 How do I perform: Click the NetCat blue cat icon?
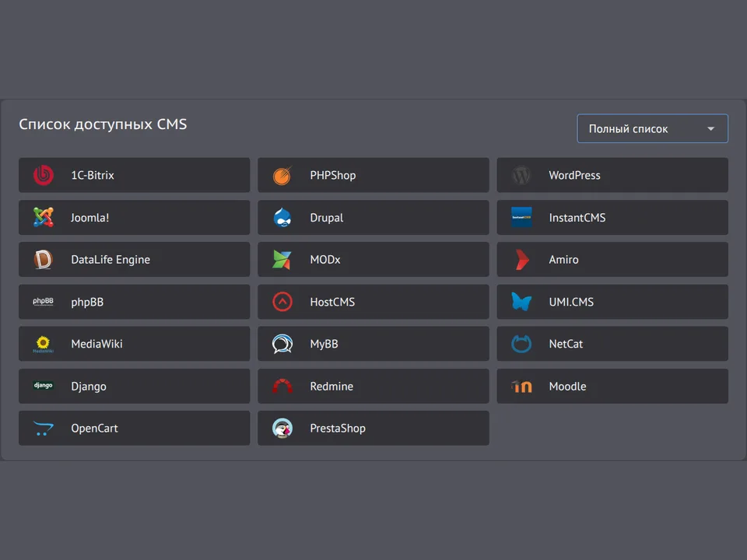[x=521, y=344]
